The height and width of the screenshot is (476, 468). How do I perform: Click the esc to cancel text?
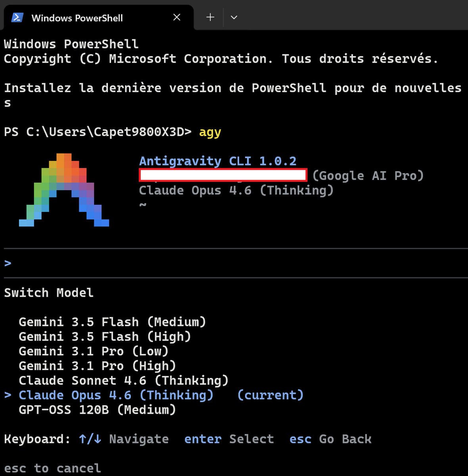(x=52, y=468)
